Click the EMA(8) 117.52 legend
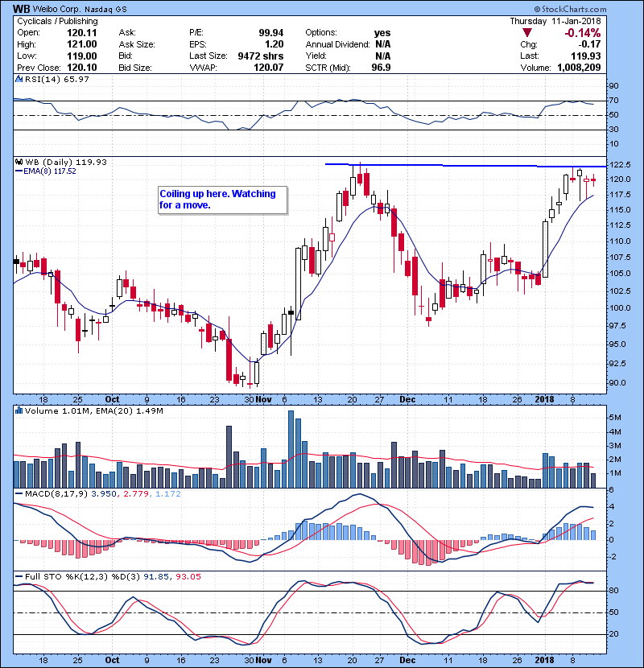This screenshot has width=644, height=668. pyautogui.click(x=46, y=171)
